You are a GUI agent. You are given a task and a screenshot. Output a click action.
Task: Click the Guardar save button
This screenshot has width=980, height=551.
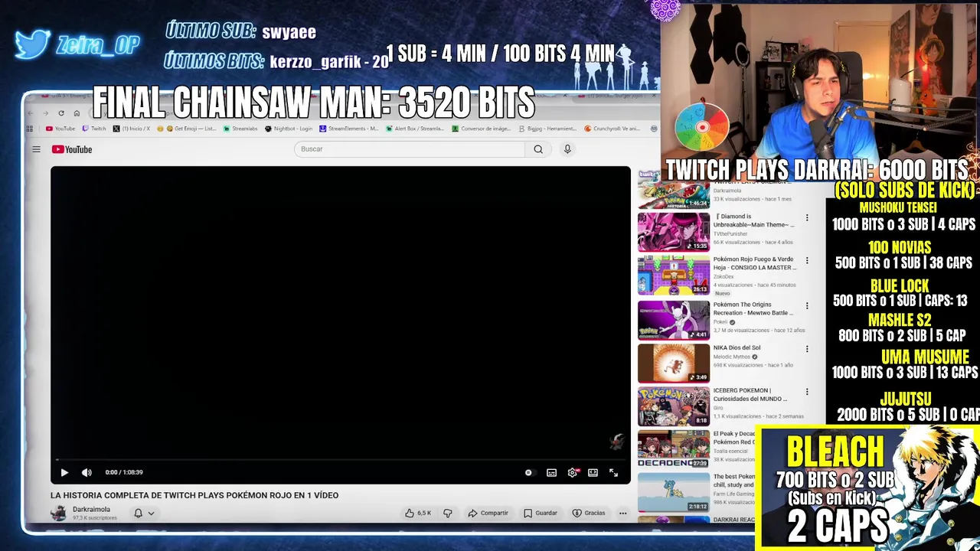pyautogui.click(x=541, y=514)
